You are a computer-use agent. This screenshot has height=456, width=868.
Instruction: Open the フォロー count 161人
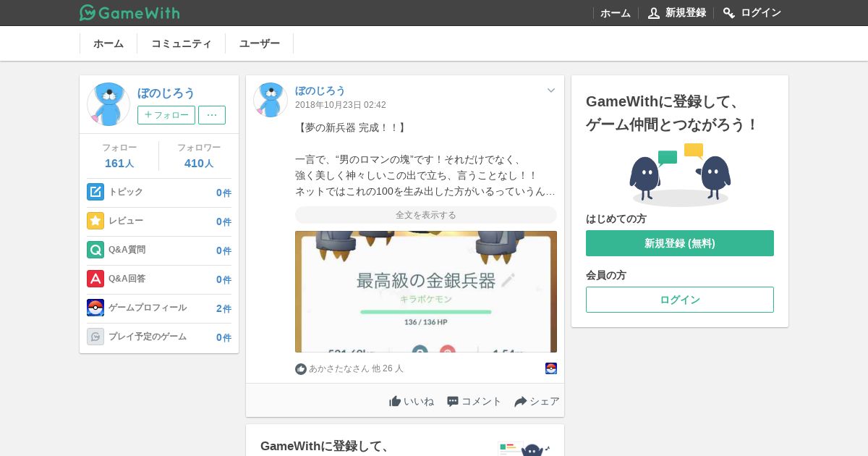tap(119, 164)
